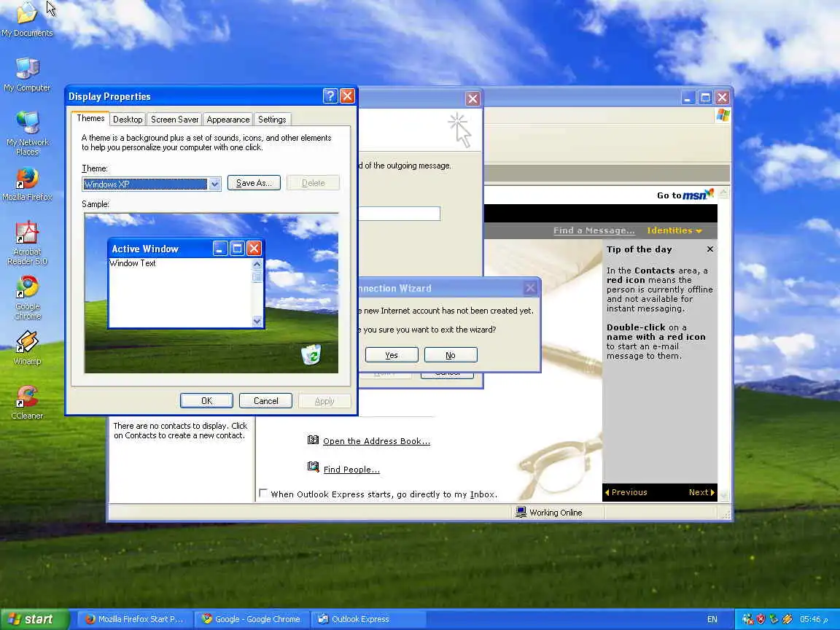Click the Find a Message link
Screen dimensions: 840x630
pos(594,230)
